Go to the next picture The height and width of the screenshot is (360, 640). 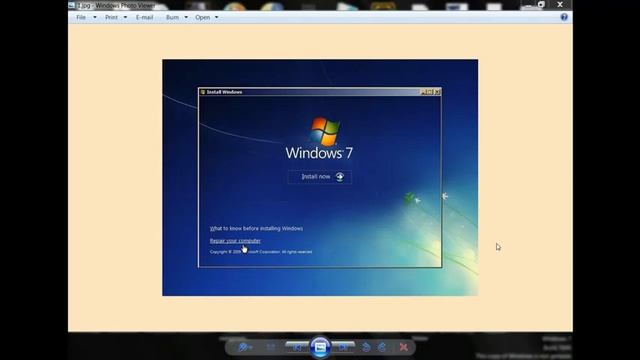tap(343, 347)
